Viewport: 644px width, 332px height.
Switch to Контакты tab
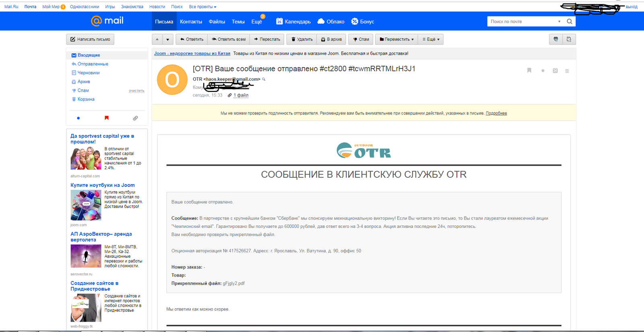pos(191,22)
